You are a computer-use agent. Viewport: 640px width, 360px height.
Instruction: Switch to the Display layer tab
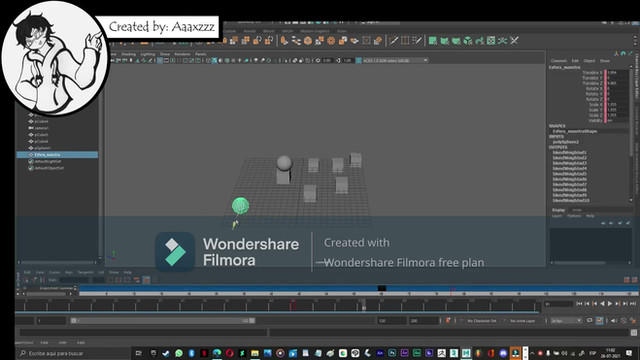[558, 210]
